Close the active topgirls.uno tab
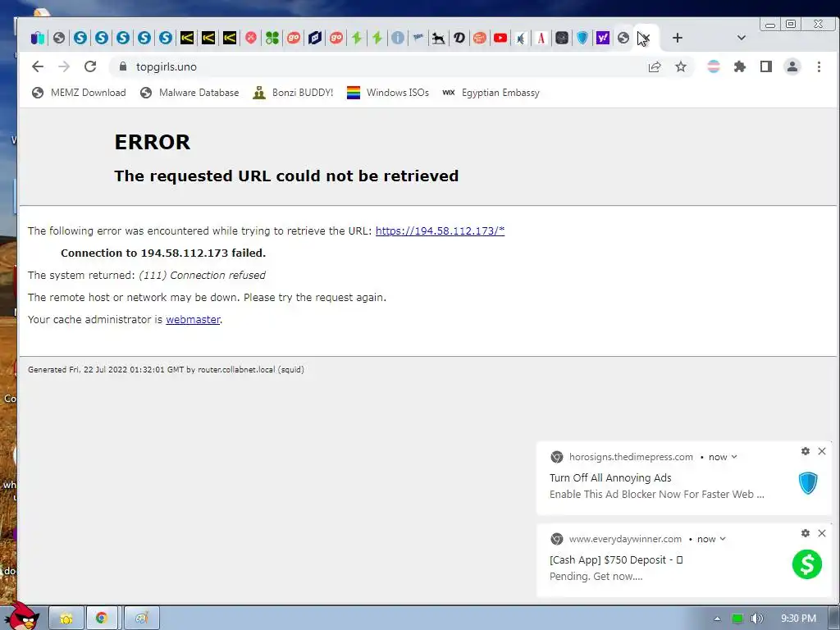Image resolution: width=840 pixels, height=630 pixels. coord(645,38)
